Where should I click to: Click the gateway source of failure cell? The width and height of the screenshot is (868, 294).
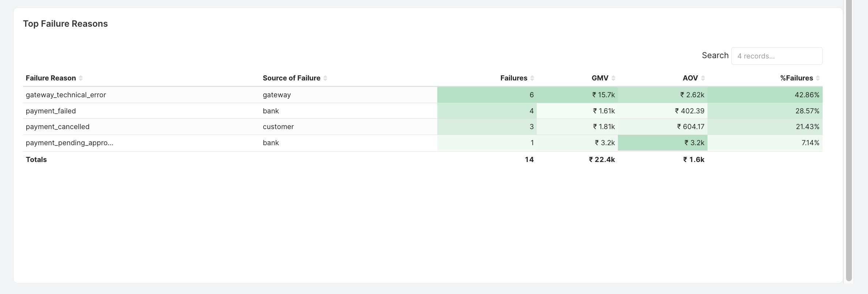pos(277,95)
